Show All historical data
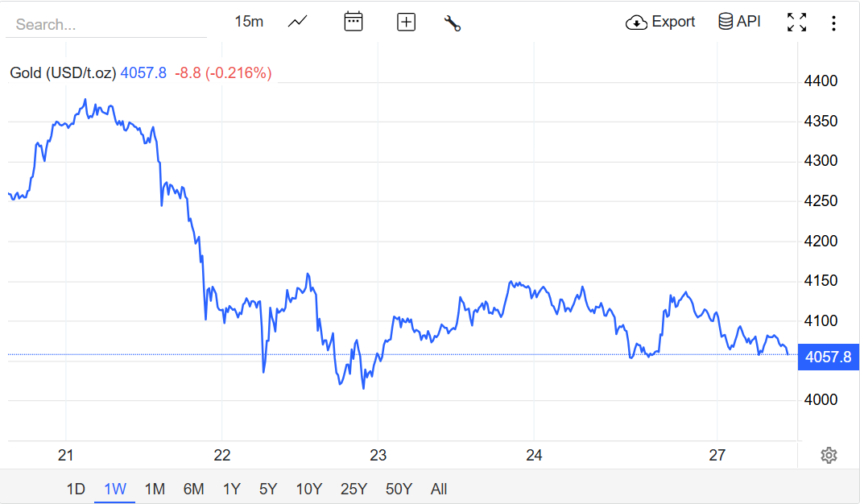Screen dimensions: 860x504 click(439, 489)
